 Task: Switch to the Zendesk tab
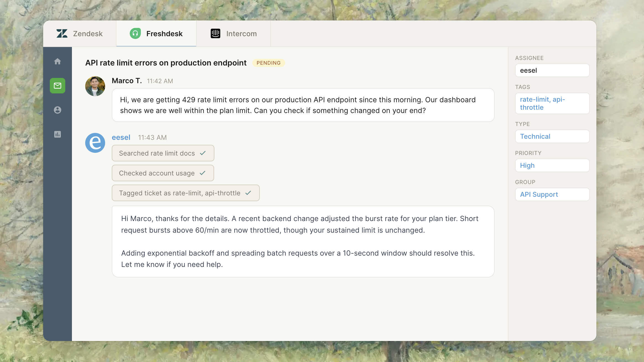pyautogui.click(x=80, y=33)
